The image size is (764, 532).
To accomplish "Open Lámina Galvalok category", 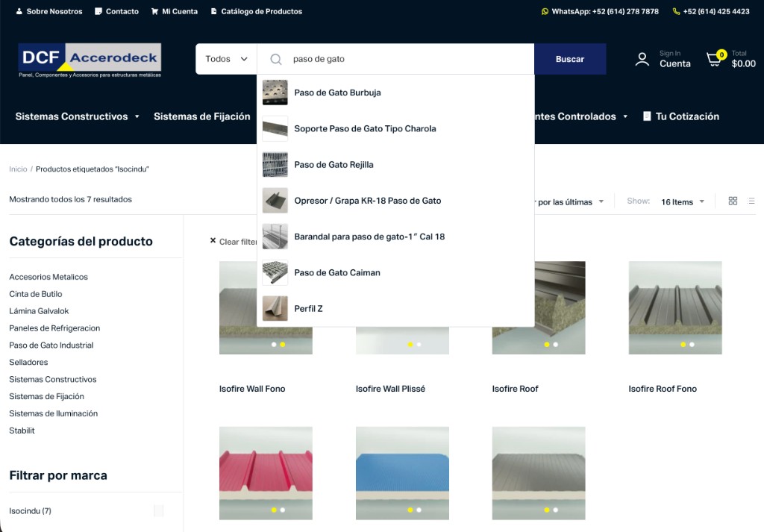I will 39,311.
